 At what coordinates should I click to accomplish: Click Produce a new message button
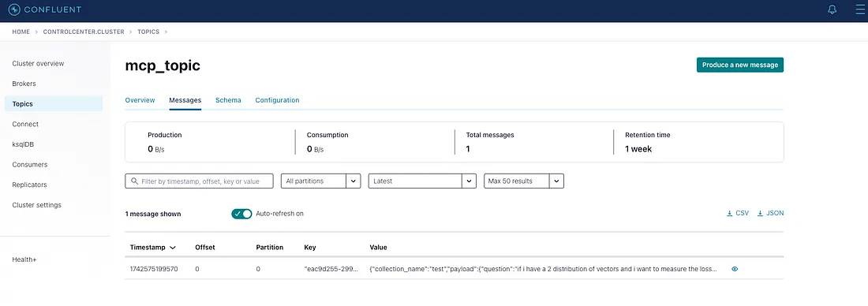pyautogui.click(x=740, y=65)
